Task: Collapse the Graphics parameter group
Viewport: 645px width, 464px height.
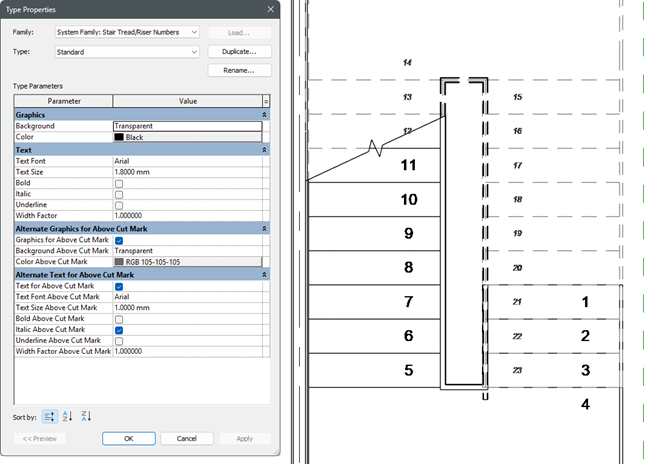Action: click(x=264, y=116)
